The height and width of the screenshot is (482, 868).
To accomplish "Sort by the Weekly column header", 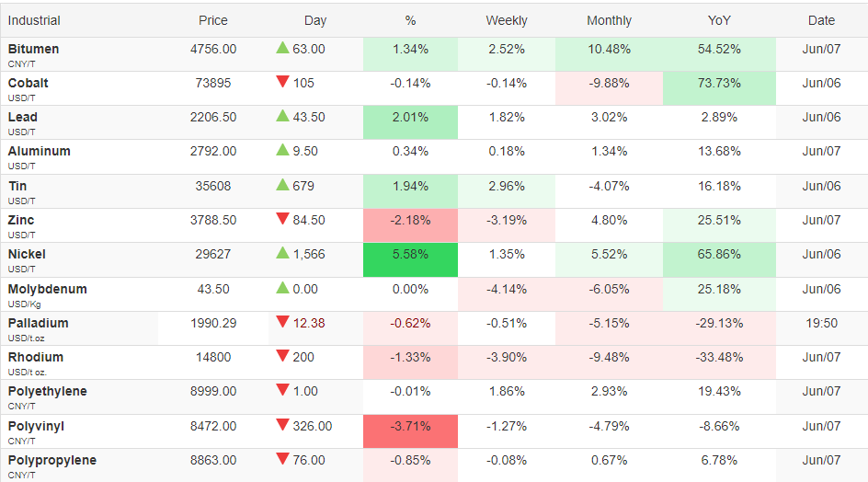I will click(x=507, y=20).
